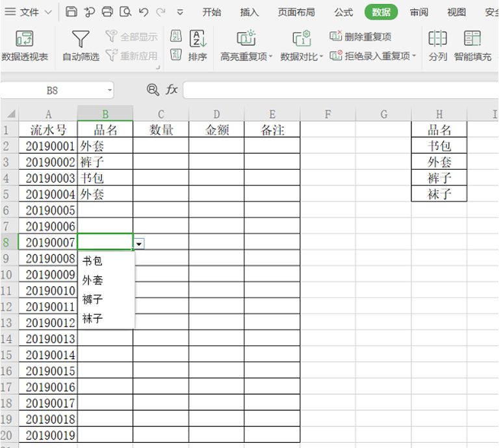Viewport: 501px width, 448px height.
Task: Enable AutoFilter (自动筛选) funnel
Action: coord(81,46)
